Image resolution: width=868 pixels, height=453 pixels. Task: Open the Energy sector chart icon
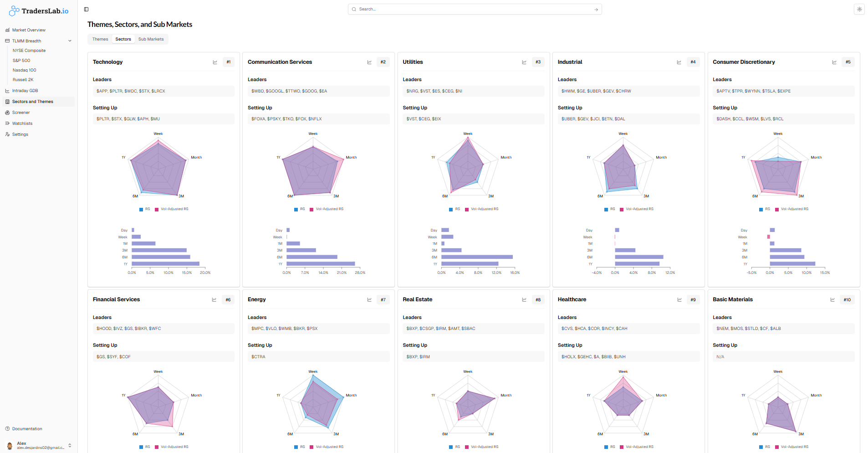coord(369,300)
